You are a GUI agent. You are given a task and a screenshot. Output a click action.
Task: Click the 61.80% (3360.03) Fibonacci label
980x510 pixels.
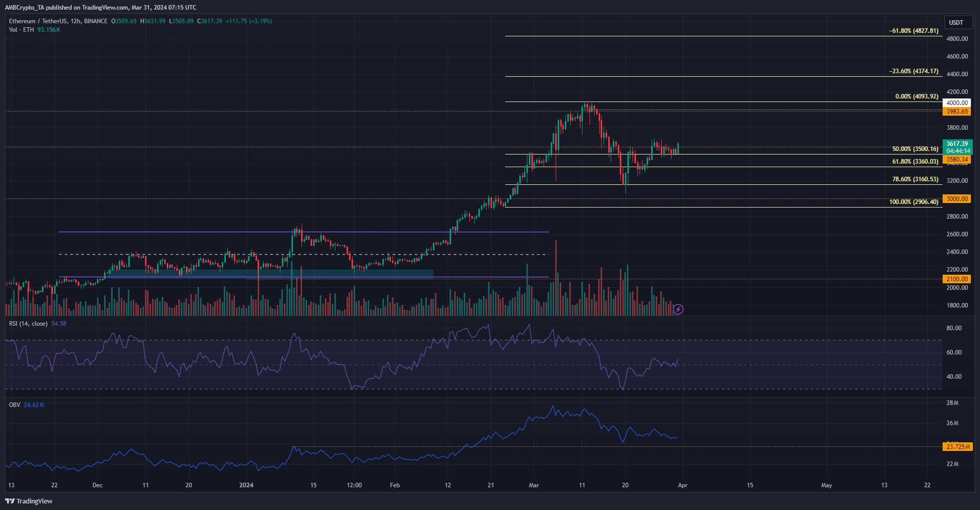pyautogui.click(x=915, y=162)
